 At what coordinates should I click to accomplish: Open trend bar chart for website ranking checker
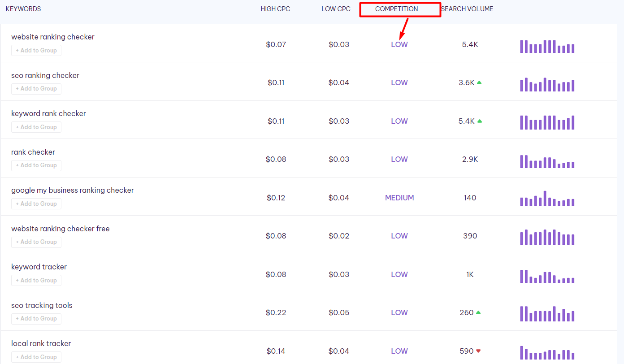pyautogui.click(x=547, y=46)
